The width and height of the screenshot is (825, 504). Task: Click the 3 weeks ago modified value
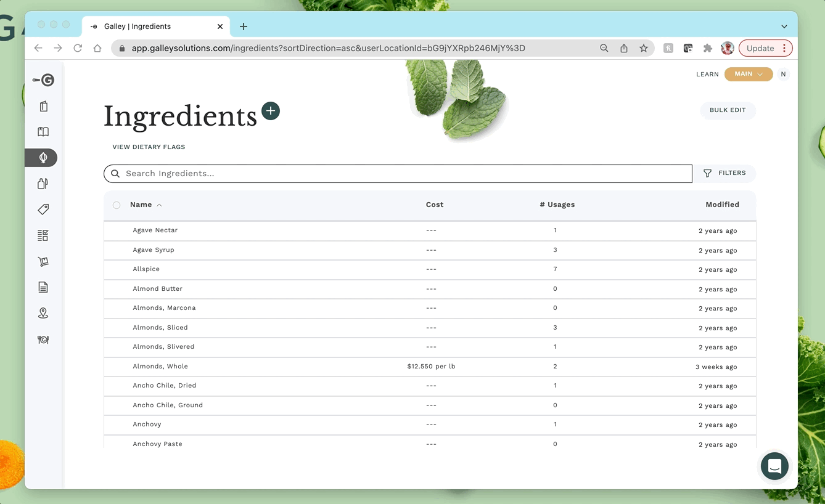coord(716,367)
